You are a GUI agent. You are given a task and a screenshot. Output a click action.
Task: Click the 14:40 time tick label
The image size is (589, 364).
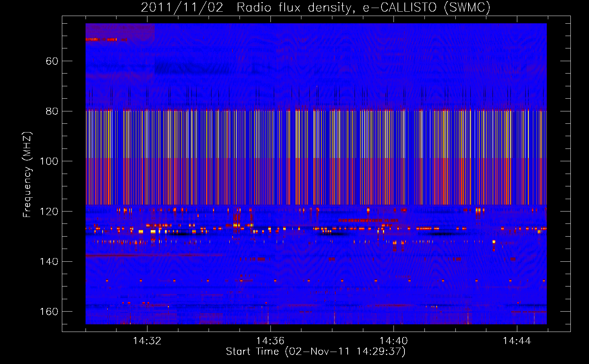point(394,341)
